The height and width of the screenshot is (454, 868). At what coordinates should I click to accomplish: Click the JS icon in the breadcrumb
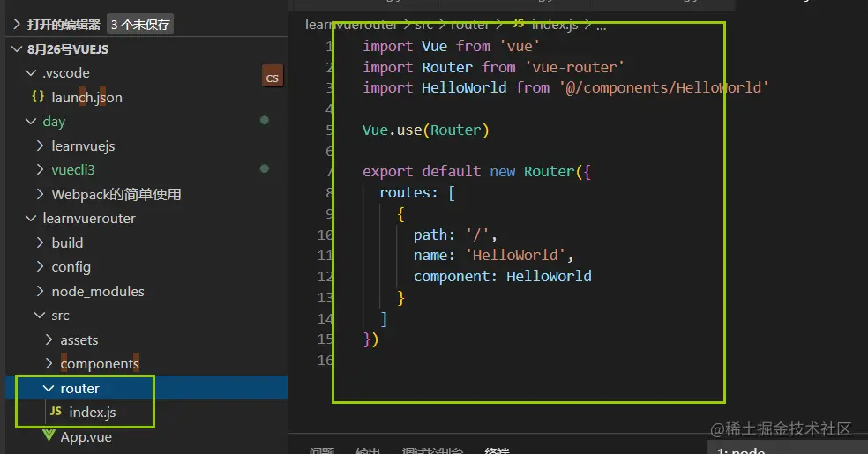518,23
